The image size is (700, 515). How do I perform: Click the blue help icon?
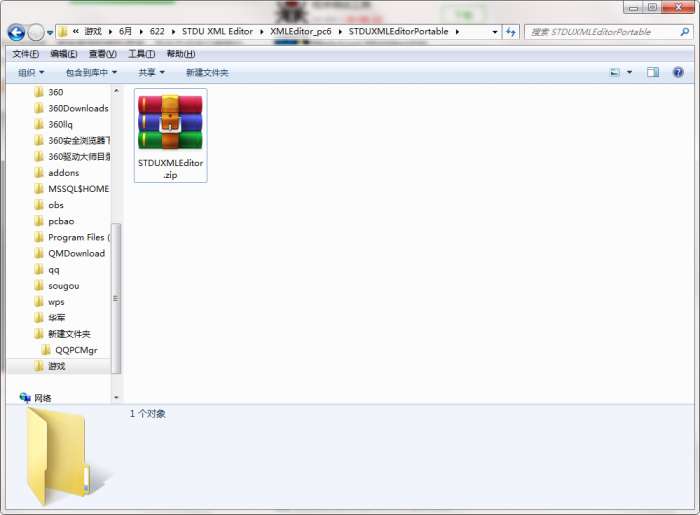(x=678, y=72)
